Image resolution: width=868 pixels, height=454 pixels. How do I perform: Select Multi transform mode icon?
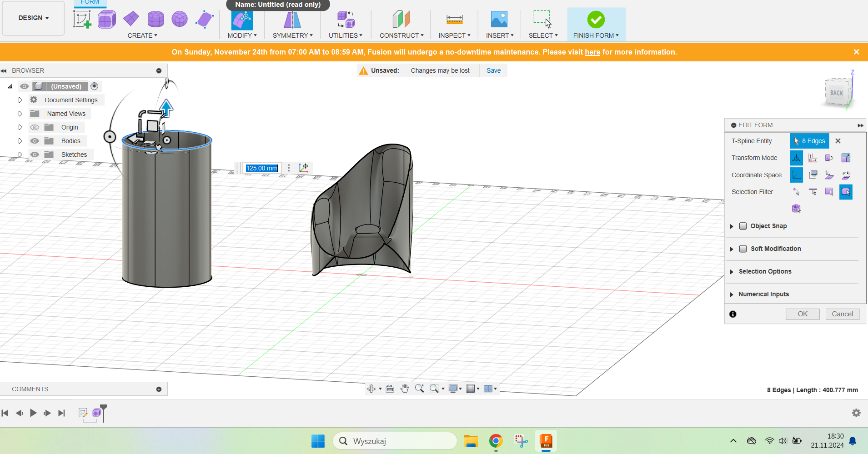(797, 158)
